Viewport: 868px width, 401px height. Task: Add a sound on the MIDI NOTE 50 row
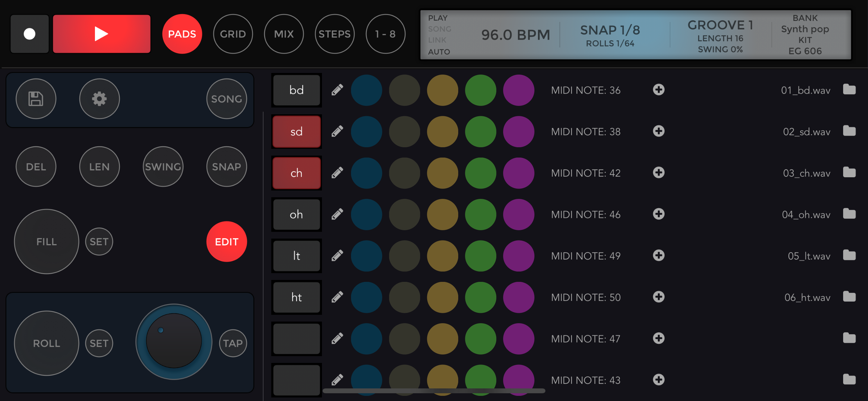659,297
